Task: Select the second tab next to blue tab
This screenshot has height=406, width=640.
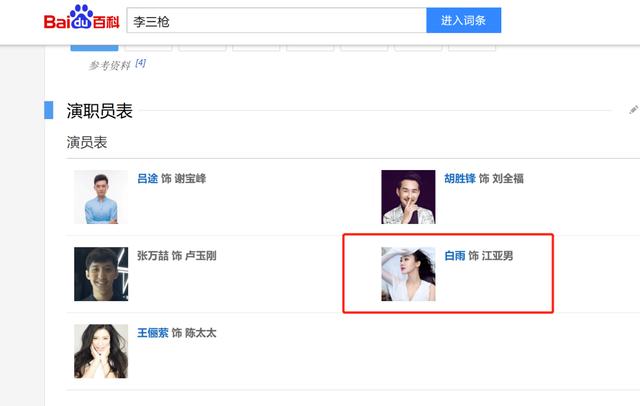Action: click(148, 48)
